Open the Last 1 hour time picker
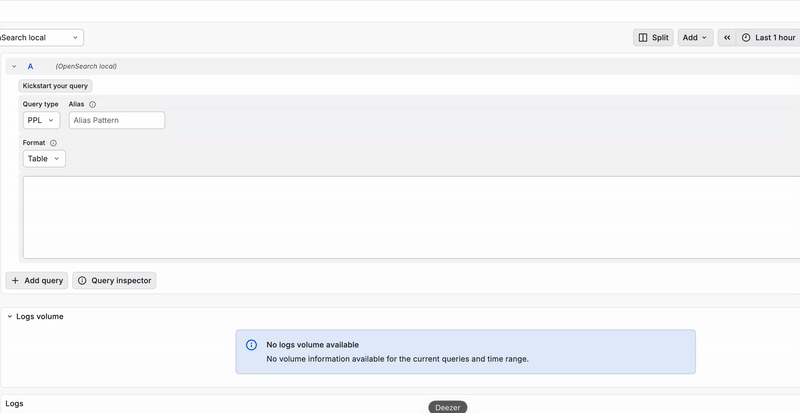 click(x=769, y=37)
